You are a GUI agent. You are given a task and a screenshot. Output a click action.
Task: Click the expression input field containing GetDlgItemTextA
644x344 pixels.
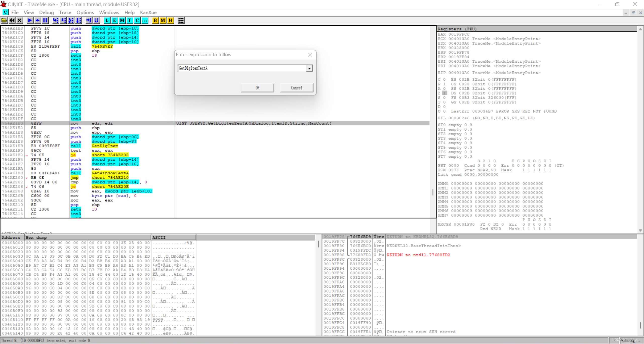coord(242,68)
